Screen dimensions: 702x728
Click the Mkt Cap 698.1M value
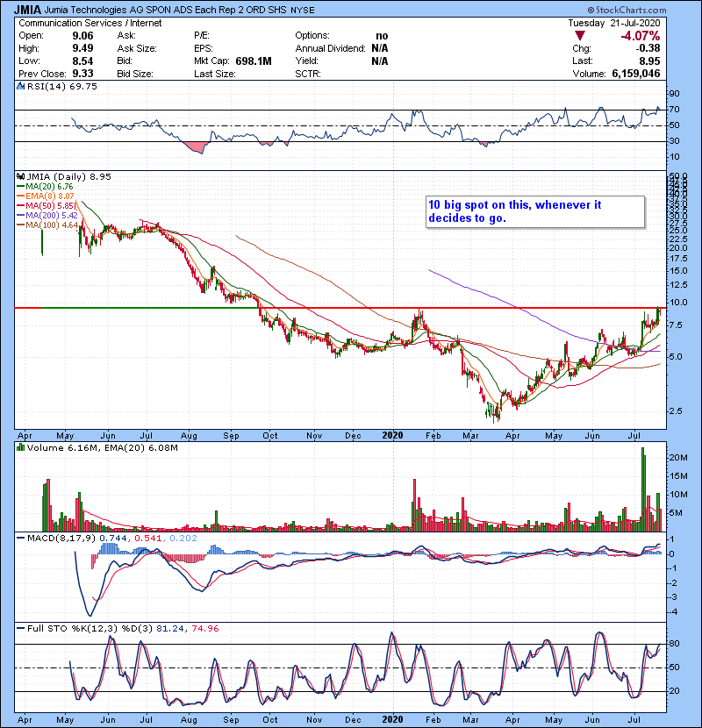254,61
